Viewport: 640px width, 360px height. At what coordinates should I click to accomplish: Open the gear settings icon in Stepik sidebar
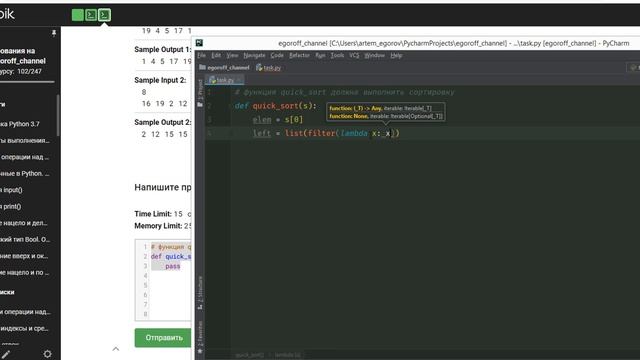[47, 354]
